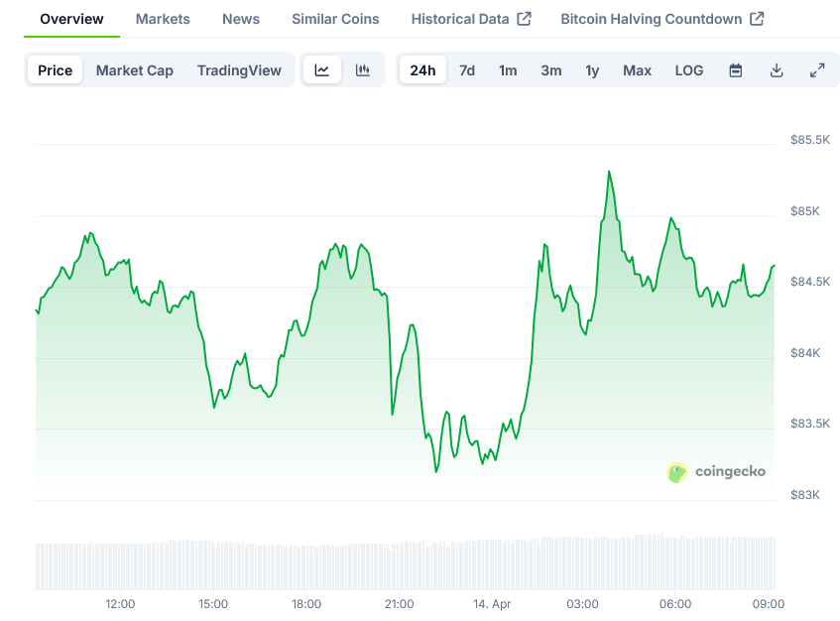Select the 1y time range
840x621 pixels.
pos(592,70)
